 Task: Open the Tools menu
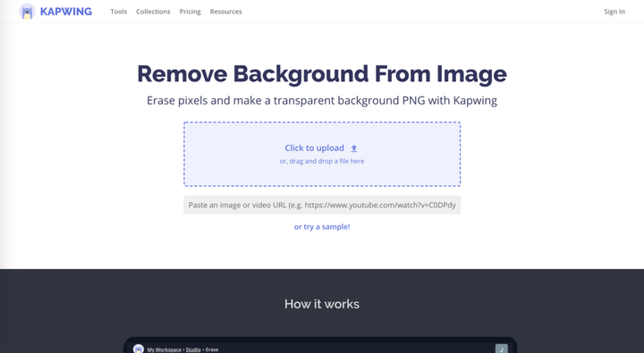(x=119, y=12)
